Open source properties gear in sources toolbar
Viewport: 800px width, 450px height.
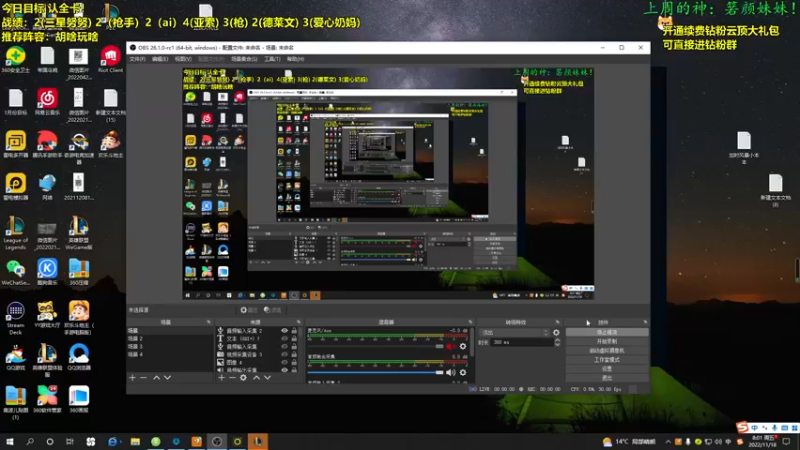[243, 378]
